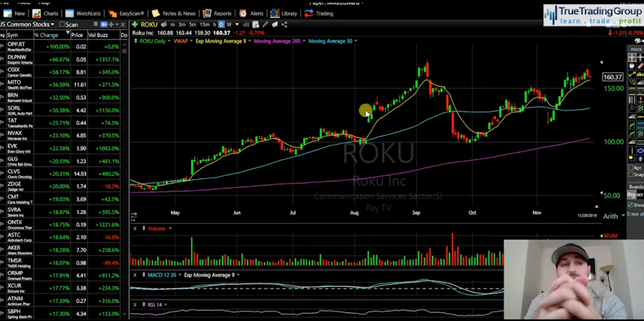644x321 pixels.
Task: Select the eraser tool in drawing palette
Action: point(641,66)
